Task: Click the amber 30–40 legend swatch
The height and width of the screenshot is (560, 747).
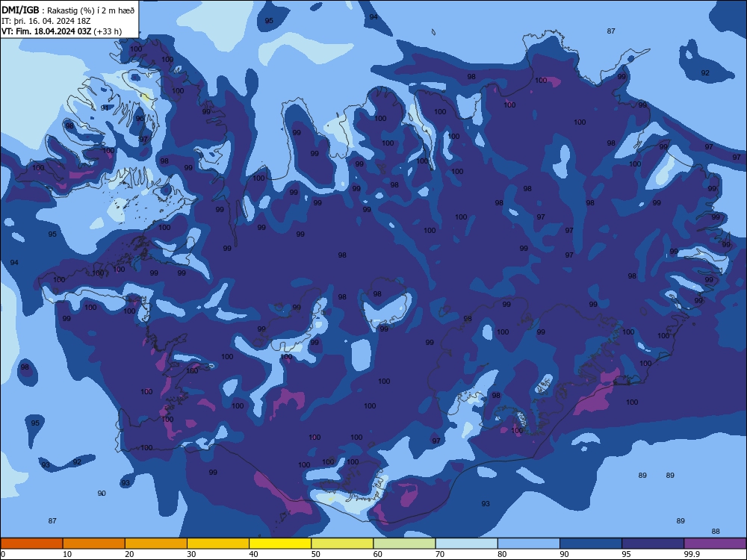Action: (218, 544)
